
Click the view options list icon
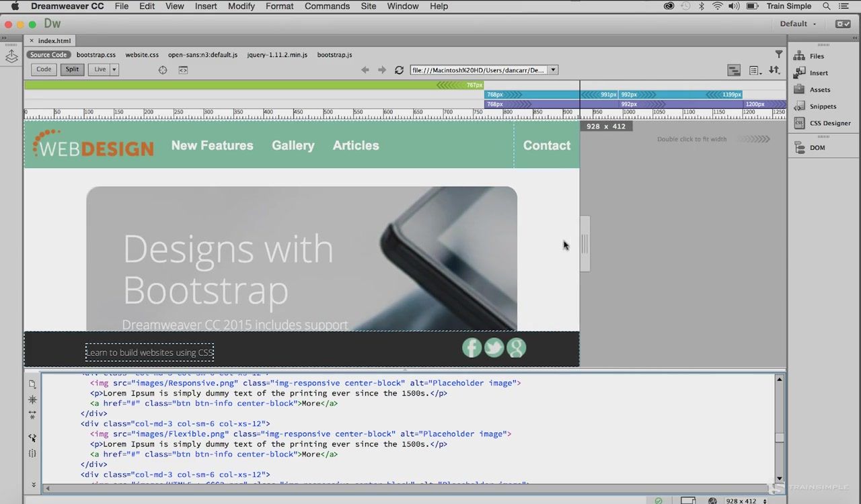click(755, 70)
